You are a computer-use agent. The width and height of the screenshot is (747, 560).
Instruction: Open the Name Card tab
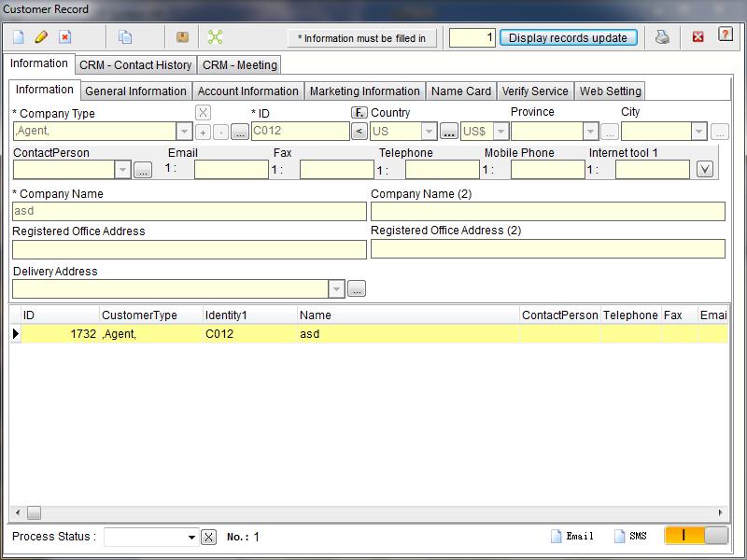461,91
